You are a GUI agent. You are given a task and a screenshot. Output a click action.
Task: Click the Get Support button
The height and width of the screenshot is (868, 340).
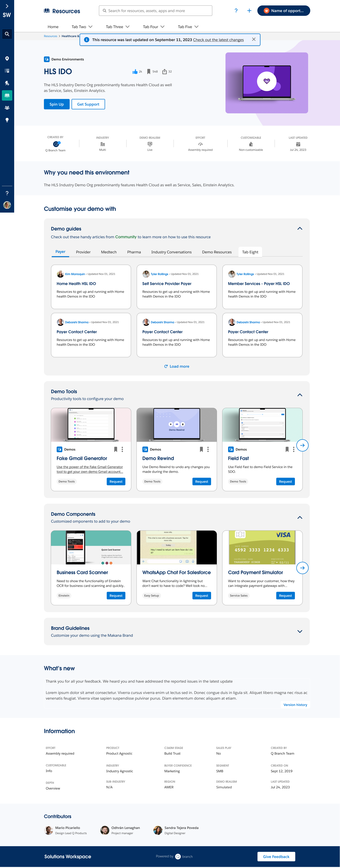pos(88,104)
